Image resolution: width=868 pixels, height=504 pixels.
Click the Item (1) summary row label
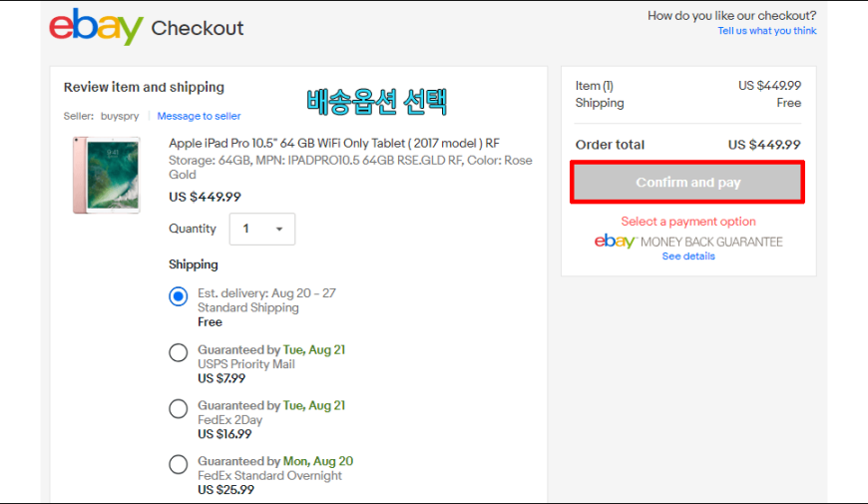[594, 85]
